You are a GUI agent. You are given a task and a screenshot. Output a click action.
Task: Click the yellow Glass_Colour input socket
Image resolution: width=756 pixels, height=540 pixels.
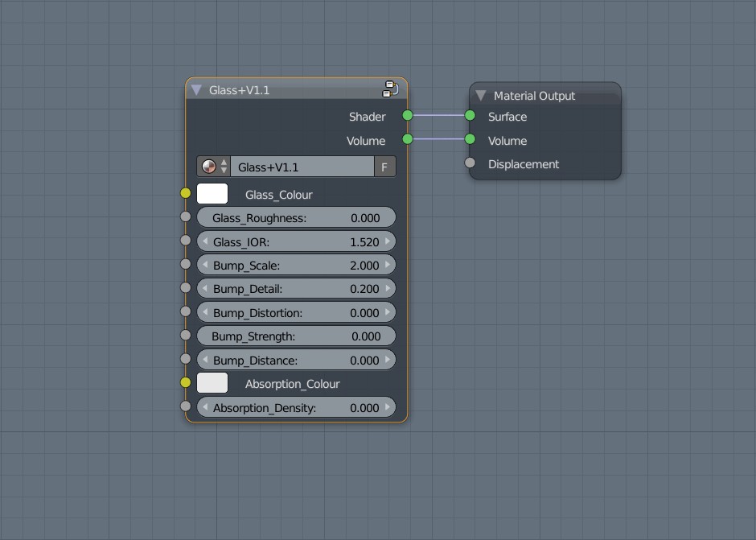pos(186,193)
